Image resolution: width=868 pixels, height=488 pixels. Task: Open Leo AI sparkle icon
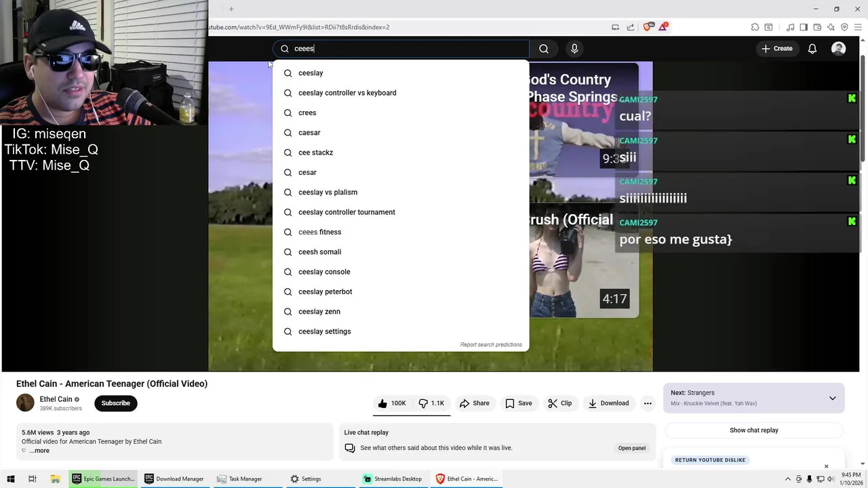831,27
